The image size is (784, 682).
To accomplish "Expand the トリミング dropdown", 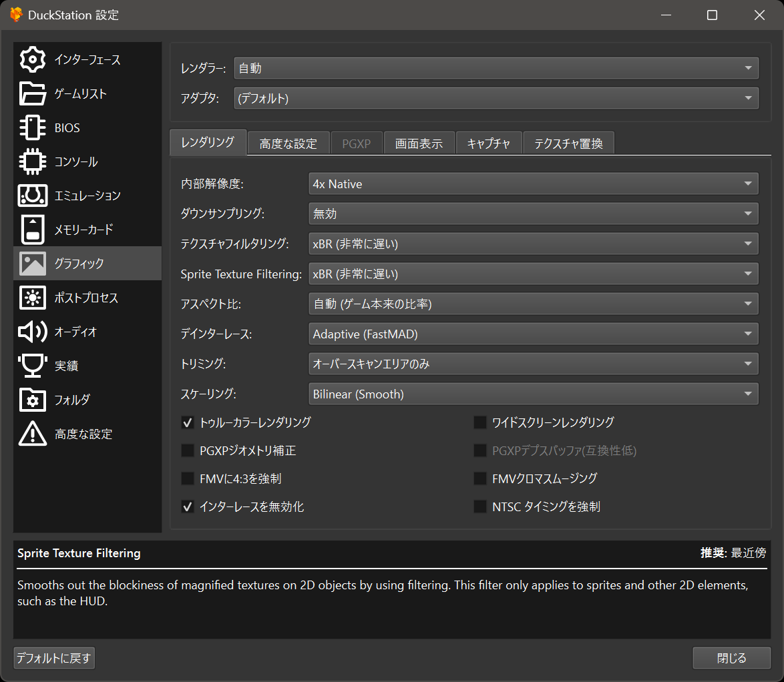I will [x=534, y=364].
